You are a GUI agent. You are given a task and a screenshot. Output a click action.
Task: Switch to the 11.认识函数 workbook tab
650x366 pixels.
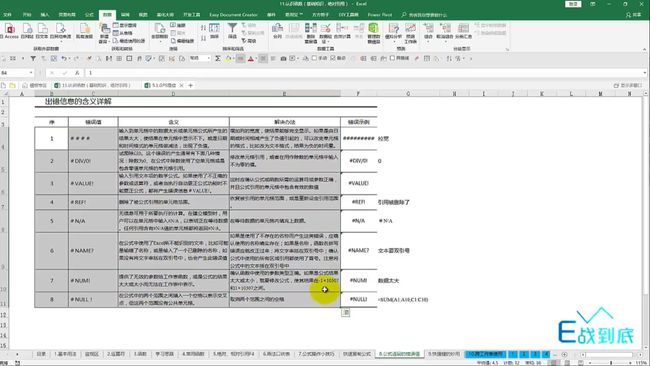(x=93, y=85)
